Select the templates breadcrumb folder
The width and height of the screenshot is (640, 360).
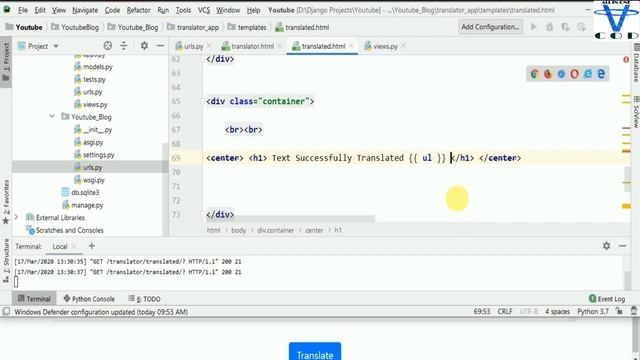coord(247,27)
